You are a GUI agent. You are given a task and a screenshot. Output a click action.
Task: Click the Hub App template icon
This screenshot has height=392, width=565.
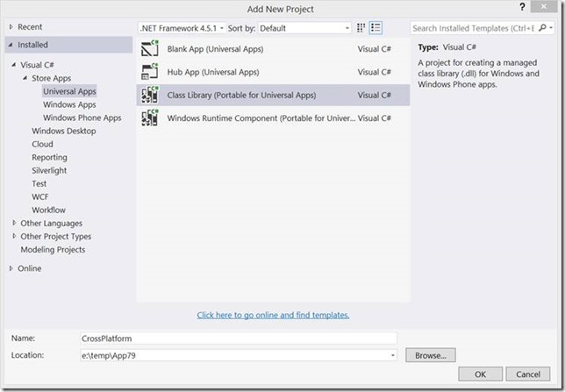[x=150, y=72]
